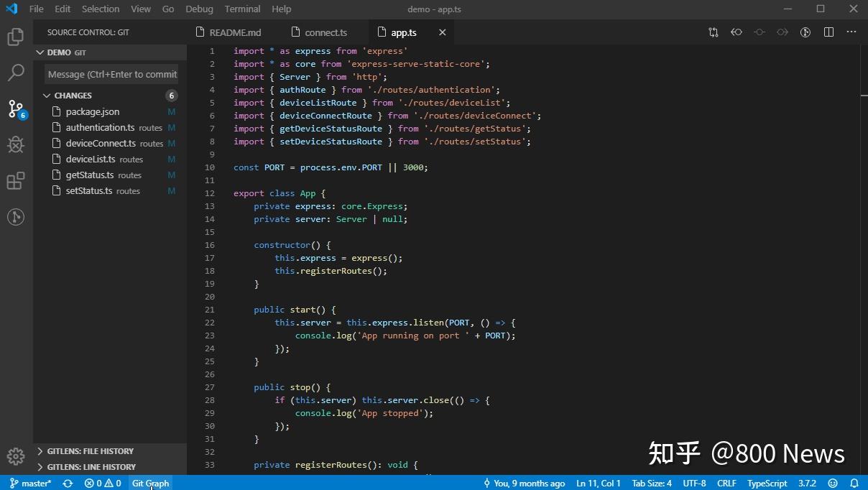Open setStatus.ts in changes list

[110, 191]
